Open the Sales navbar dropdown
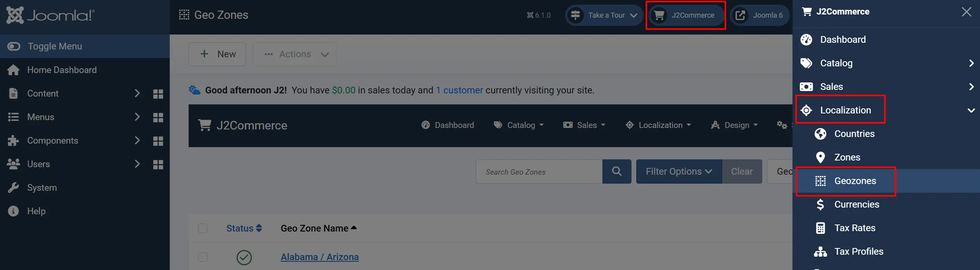 pos(584,125)
